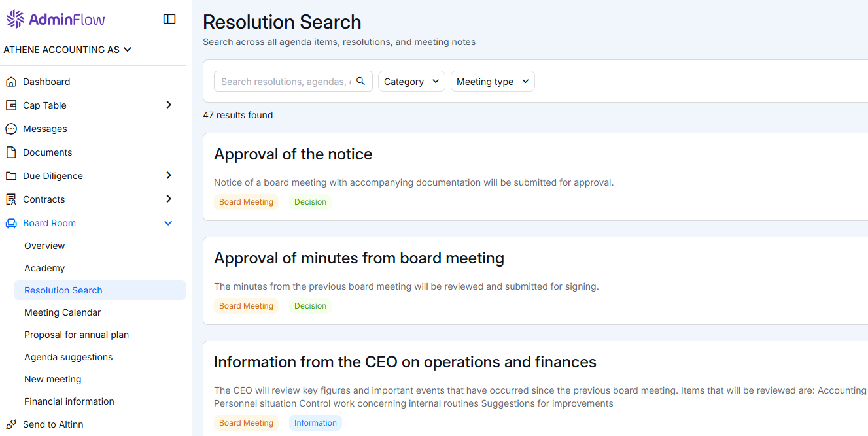Click the Send to Altinn icon
The image size is (868, 436).
10,424
